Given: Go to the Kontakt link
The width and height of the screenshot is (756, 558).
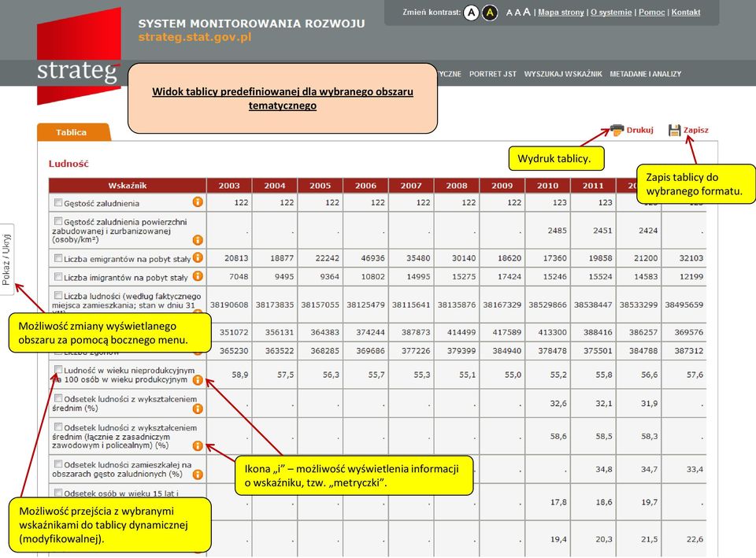Looking at the screenshot, I should [x=686, y=13].
